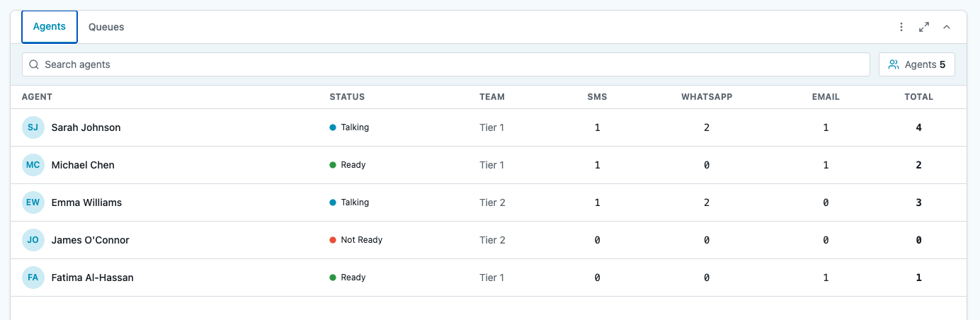Click the EW avatar for Emma Williams
Screen dimensions: 980x320
pos(33,202)
